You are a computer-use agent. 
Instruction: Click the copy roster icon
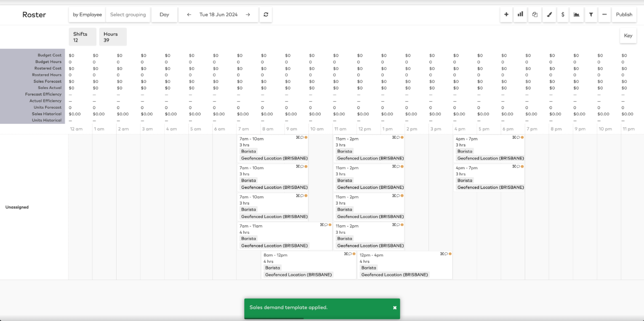535,14
